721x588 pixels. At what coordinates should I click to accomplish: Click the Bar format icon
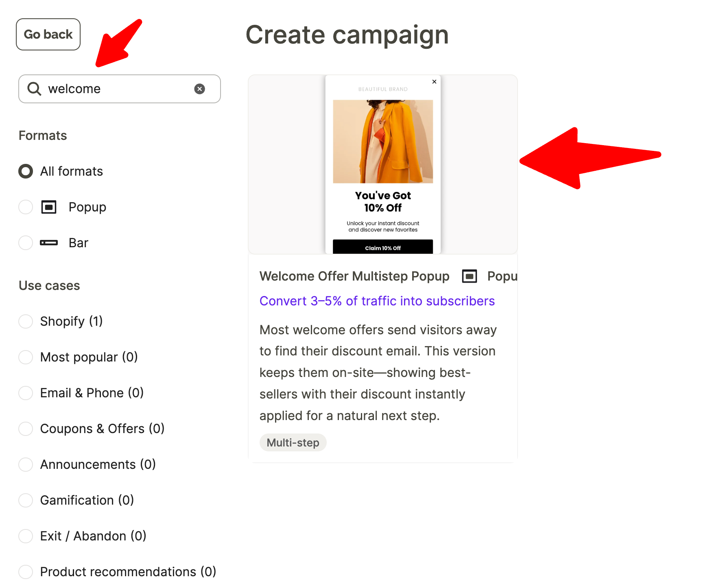pos(49,243)
